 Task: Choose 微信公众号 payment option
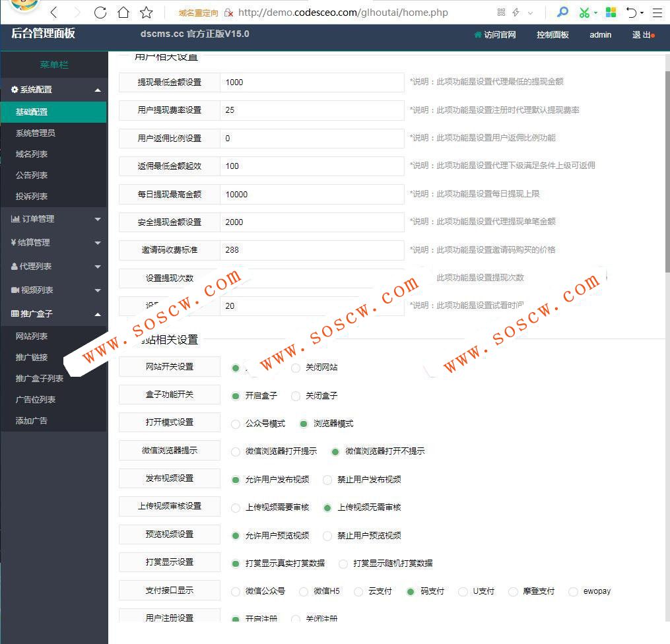236,591
